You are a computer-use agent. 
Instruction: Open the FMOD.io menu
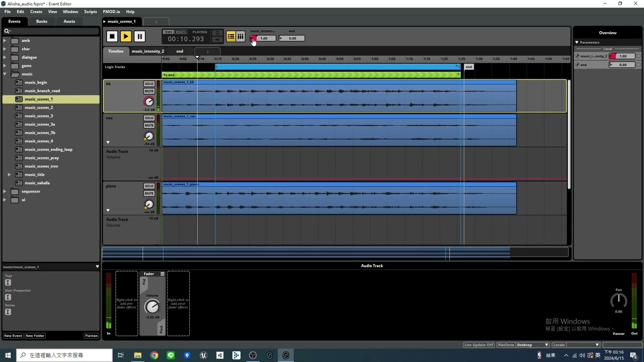(x=111, y=12)
